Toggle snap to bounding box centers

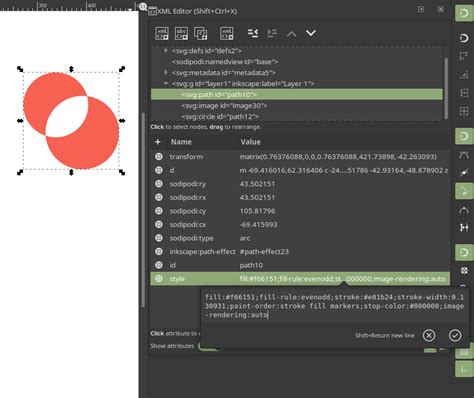click(x=464, y=111)
